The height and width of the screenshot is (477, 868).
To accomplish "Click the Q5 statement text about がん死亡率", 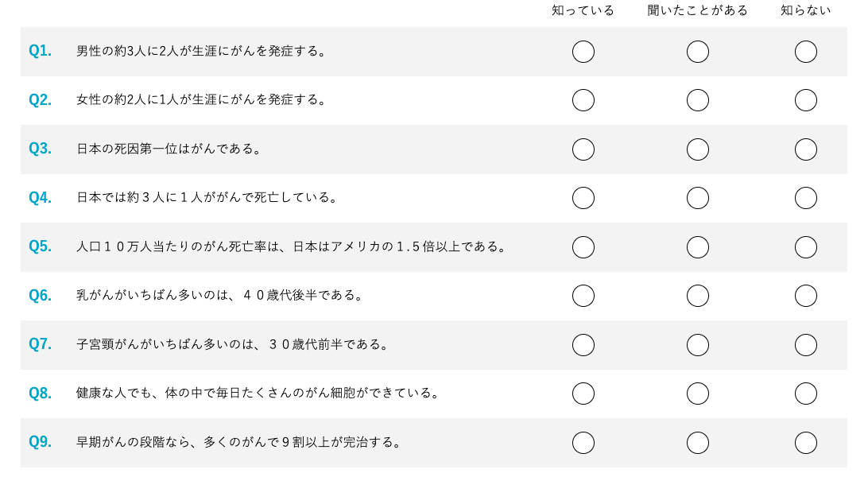I will (x=291, y=246).
